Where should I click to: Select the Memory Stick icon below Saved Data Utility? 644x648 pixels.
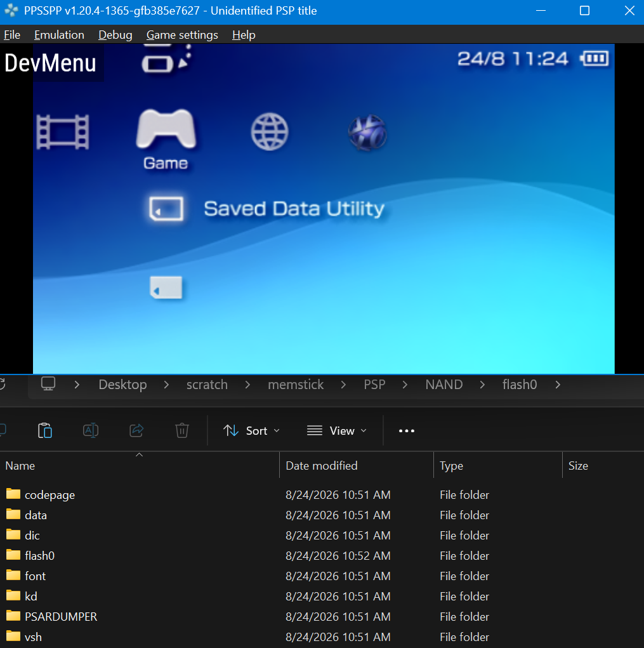coord(166,288)
